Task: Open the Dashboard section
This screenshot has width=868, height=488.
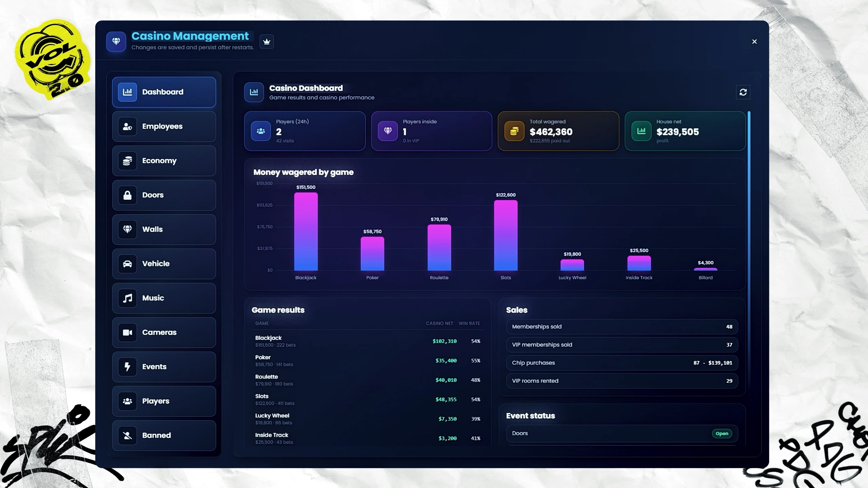Action: click(164, 92)
